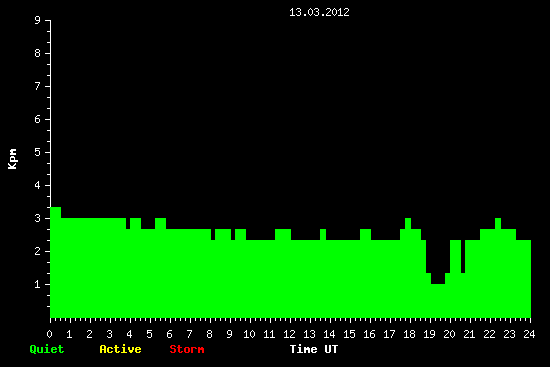Click hour 16 on the time axis

369,334
